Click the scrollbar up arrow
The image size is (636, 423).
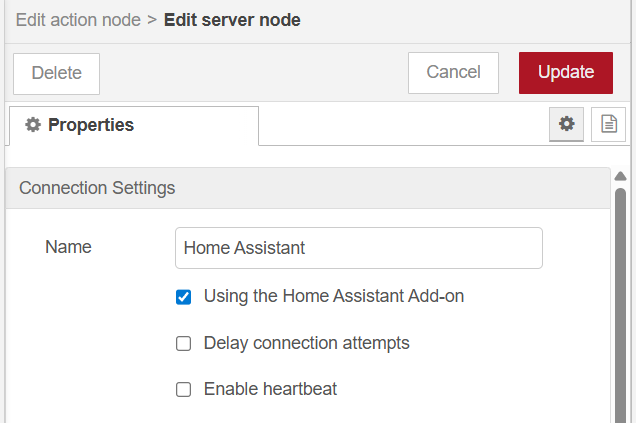coord(620,176)
